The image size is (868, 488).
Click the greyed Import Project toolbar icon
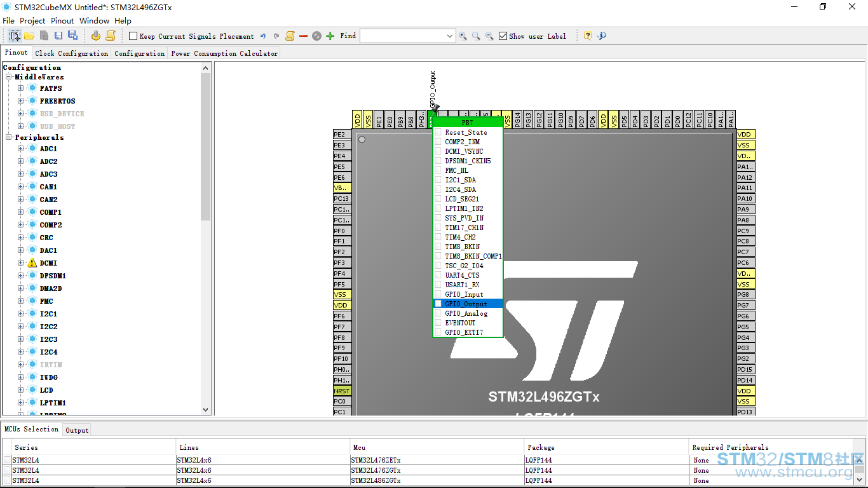point(44,36)
